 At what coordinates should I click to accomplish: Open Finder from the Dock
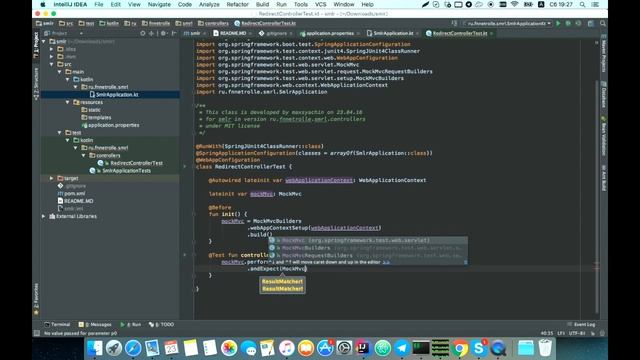click(x=95, y=348)
